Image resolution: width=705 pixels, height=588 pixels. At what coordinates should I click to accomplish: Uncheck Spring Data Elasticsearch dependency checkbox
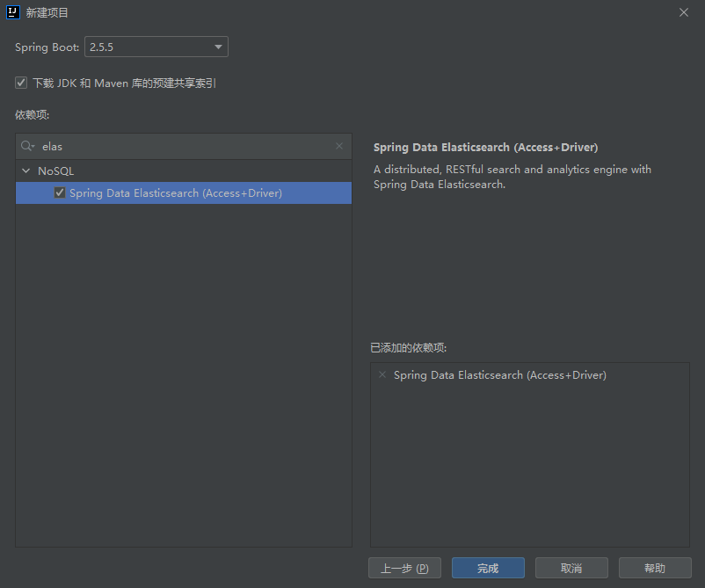[60, 192]
